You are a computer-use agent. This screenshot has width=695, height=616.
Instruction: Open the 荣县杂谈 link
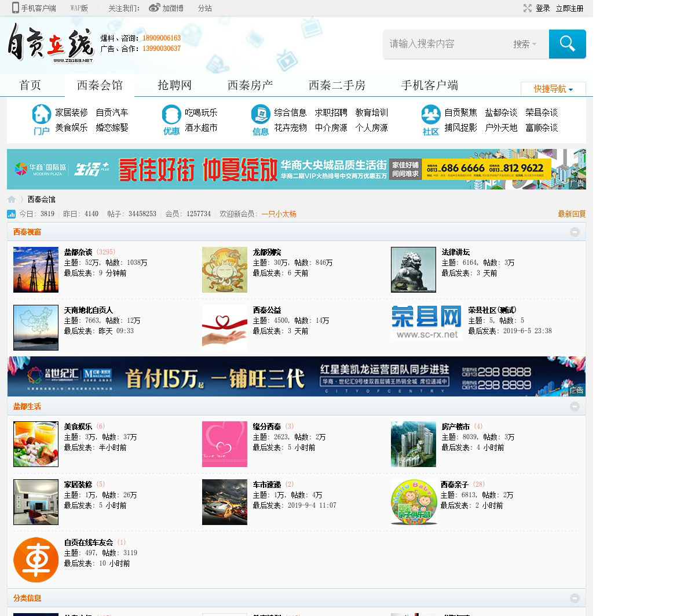542,112
